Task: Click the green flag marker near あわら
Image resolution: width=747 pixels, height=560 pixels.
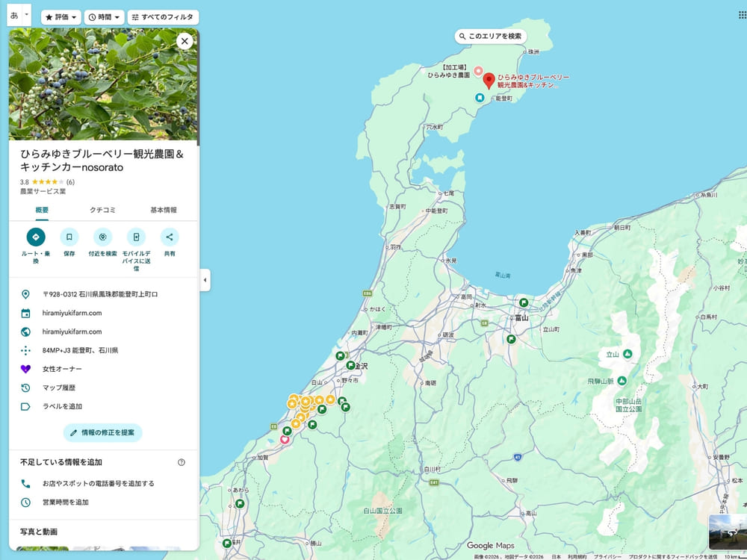Action: tap(240, 503)
